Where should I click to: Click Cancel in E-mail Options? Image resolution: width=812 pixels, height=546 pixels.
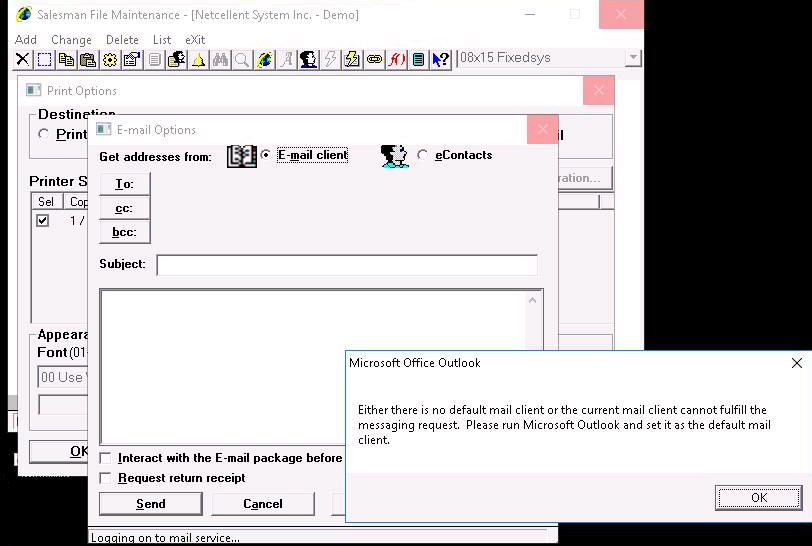click(263, 504)
